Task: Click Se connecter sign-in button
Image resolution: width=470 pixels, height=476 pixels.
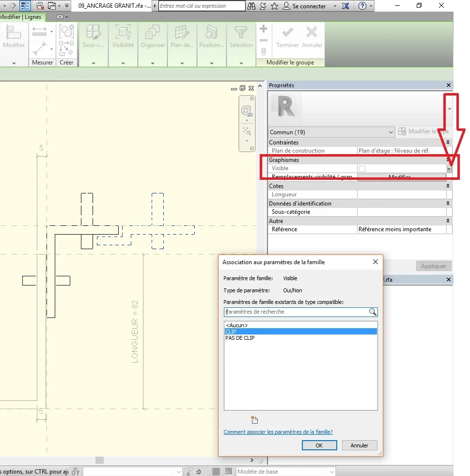Action: click(x=304, y=6)
